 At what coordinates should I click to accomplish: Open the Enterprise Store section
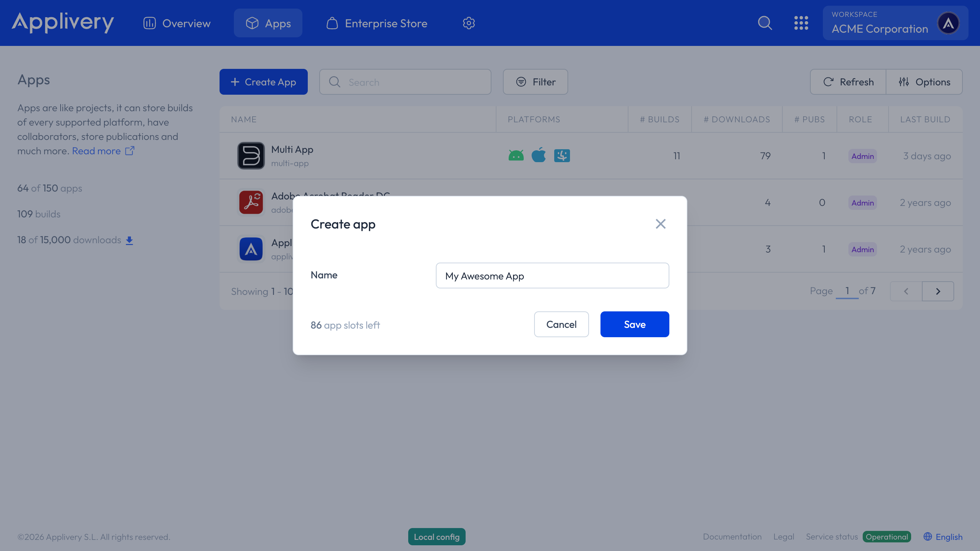point(376,23)
